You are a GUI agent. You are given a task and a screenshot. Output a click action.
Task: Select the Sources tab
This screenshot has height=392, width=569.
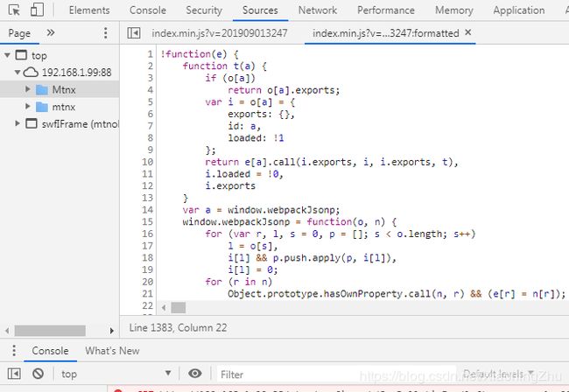[260, 10]
